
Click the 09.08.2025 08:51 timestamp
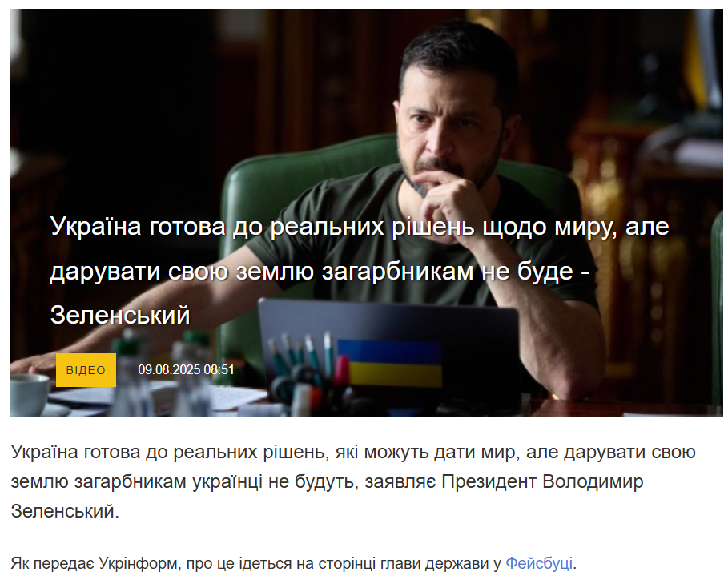[186, 369]
